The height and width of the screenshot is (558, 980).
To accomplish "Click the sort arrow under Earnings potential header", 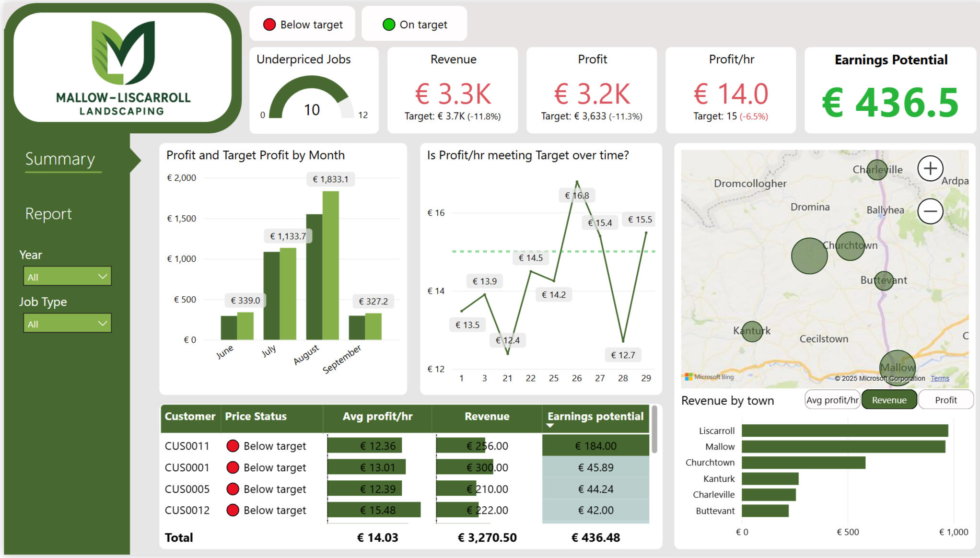I will click(x=550, y=426).
